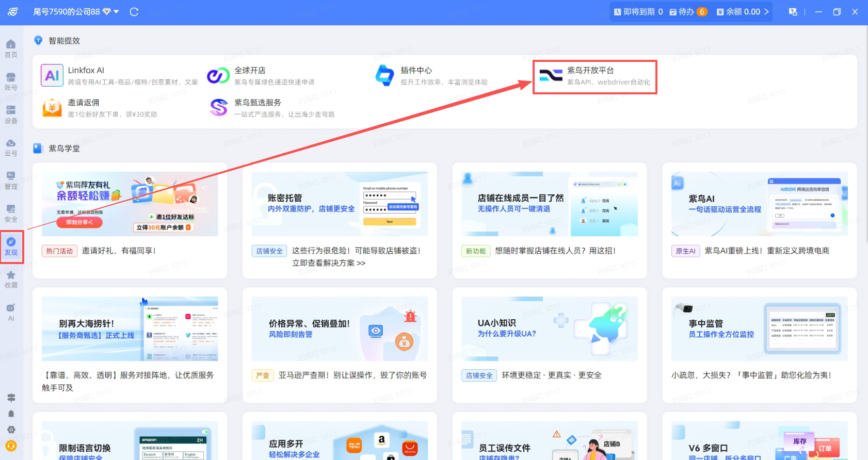Click the 紫鸟学堂 section heading
Image resolution: width=868 pixels, height=460 pixels.
coord(65,149)
